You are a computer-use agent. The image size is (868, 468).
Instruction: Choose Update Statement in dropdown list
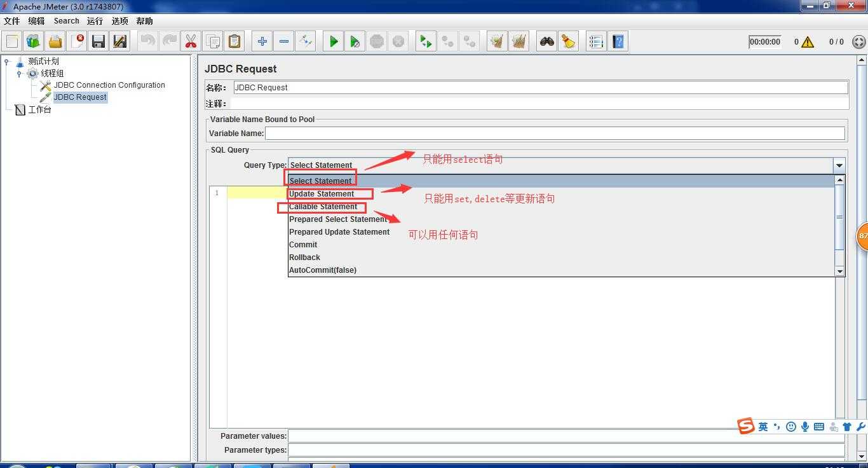click(x=561, y=194)
